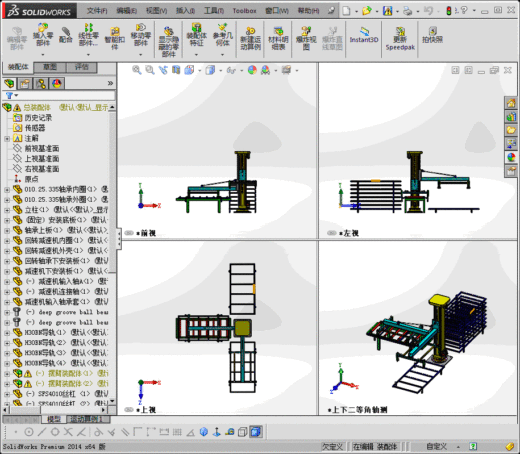
Task: Open the 插入(I) menu
Action: tap(185, 11)
